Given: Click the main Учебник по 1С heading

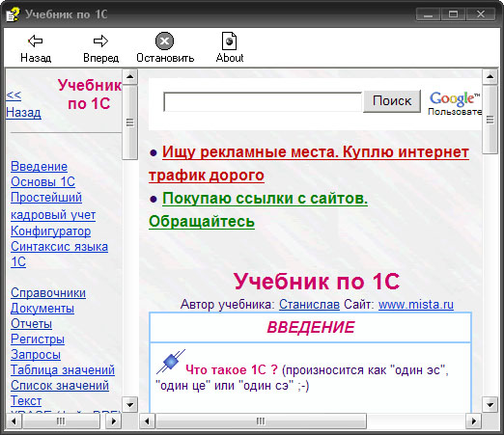Looking at the screenshot, I should click(317, 282).
